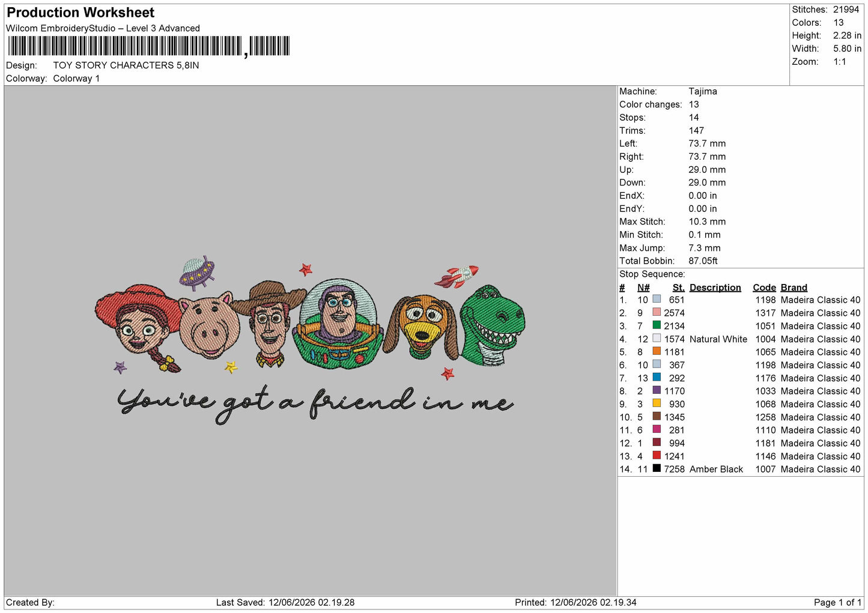Image resolution: width=868 pixels, height=613 pixels.
Task: Select the "Page 1 of 1" footer text
Action: pyautogui.click(x=837, y=602)
